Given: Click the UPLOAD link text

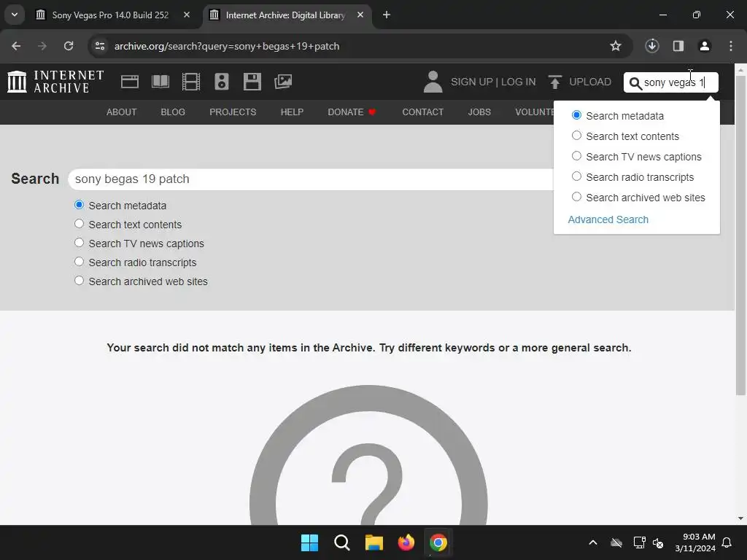Looking at the screenshot, I should pos(590,82).
